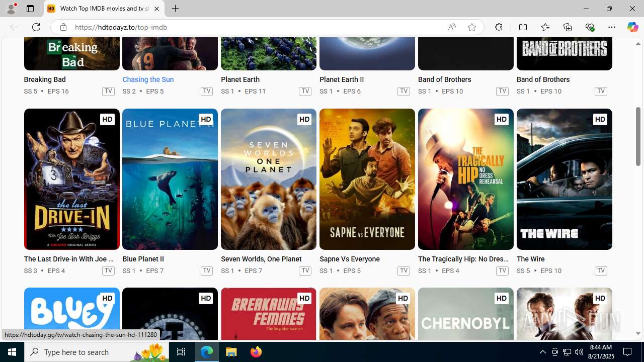Click the HD badge on Blue Planet II poster
Viewport: 644px width, 362px height.
[205, 119]
